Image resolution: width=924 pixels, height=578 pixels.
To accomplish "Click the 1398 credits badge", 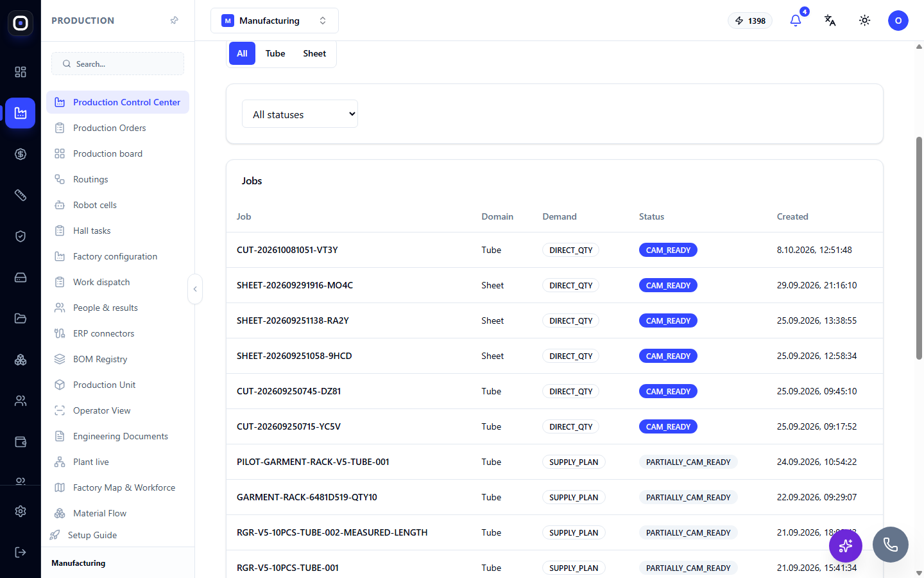I will click(750, 21).
